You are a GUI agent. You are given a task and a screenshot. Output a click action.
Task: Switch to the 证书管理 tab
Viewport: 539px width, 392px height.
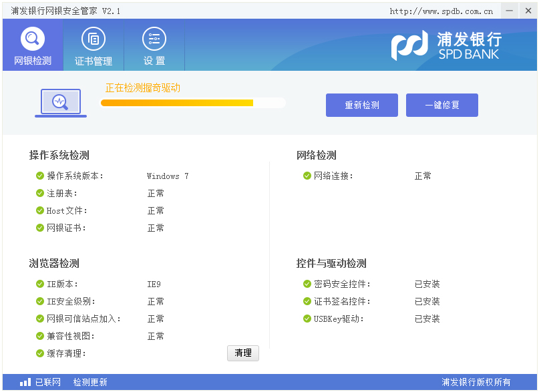pyautogui.click(x=94, y=45)
